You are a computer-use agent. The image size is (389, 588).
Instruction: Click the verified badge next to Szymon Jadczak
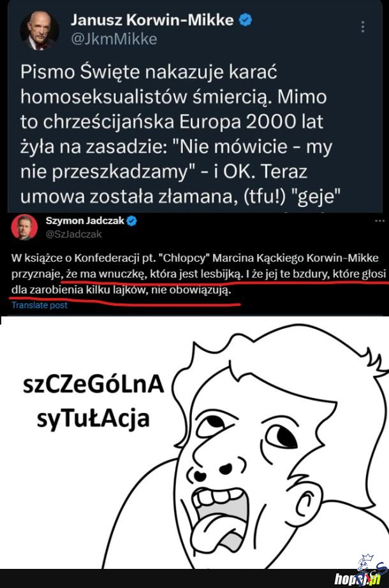[x=131, y=221]
